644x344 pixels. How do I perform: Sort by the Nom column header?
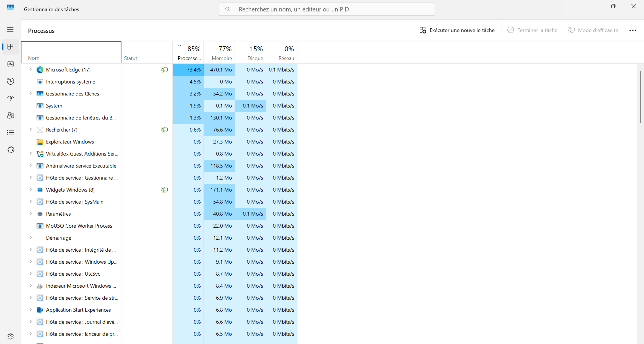(x=71, y=53)
